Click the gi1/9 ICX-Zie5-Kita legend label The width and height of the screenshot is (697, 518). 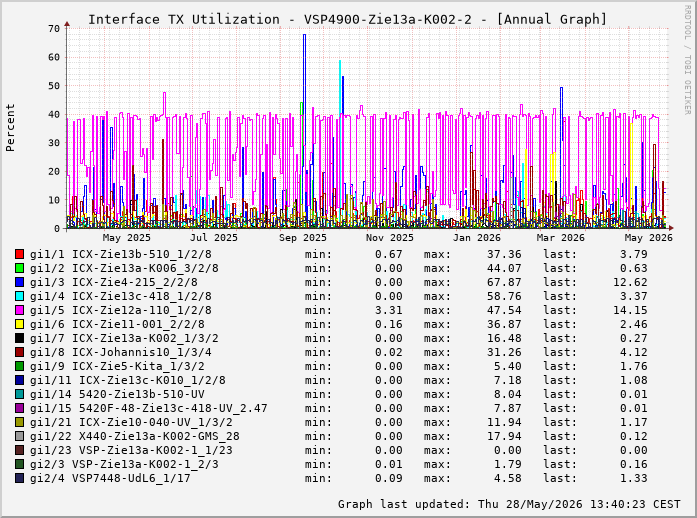click(117, 366)
